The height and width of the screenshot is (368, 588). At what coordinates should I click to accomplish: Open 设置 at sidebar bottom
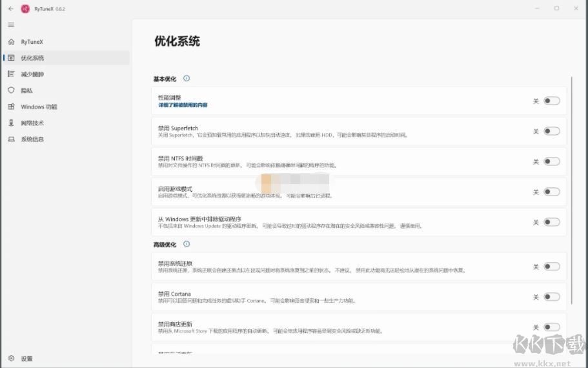tap(66, 358)
